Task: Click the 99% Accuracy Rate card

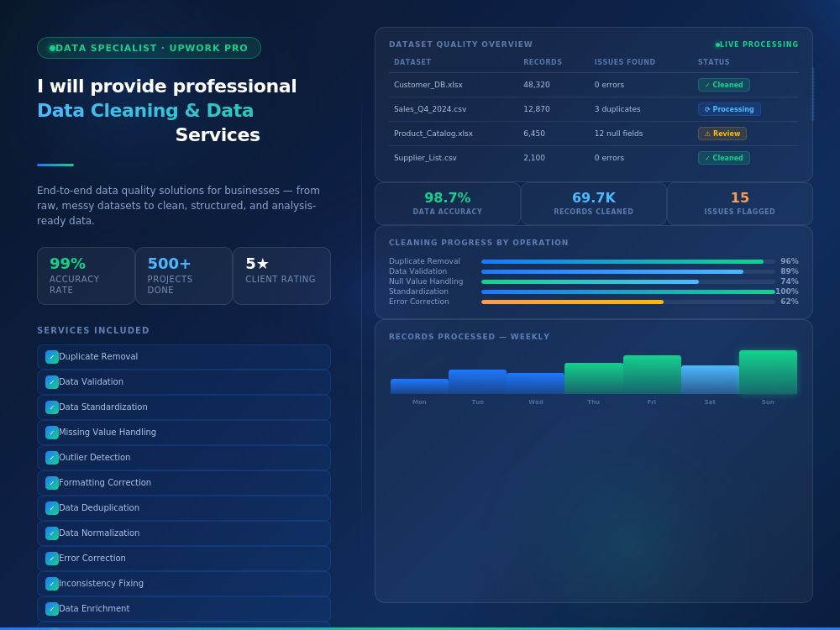Action: click(x=86, y=276)
